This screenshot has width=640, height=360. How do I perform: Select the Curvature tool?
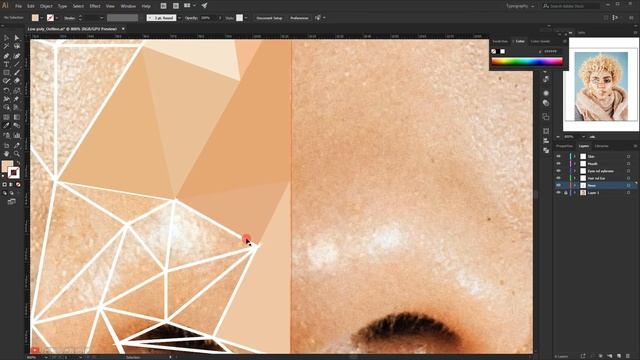[x=17, y=56]
